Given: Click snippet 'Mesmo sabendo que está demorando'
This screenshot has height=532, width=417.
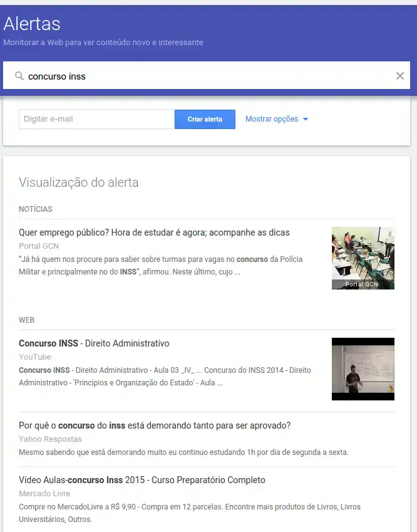Looking at the screenshot, I should click(x=183, y=452).
